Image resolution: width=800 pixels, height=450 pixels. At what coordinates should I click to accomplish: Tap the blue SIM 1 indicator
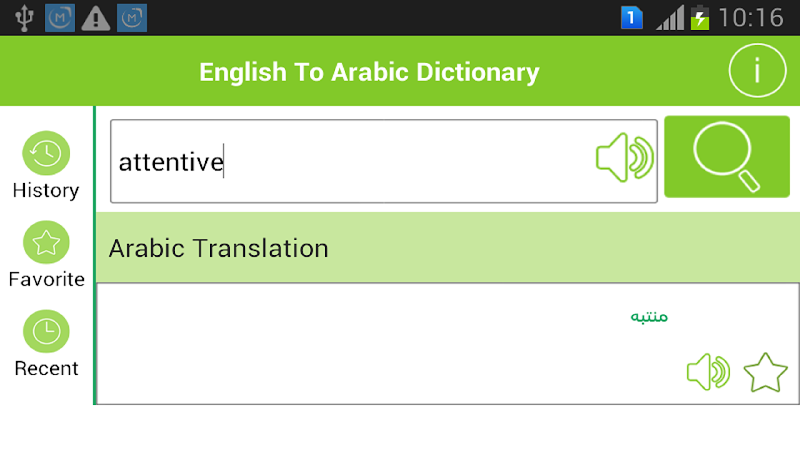click(632, 17)
